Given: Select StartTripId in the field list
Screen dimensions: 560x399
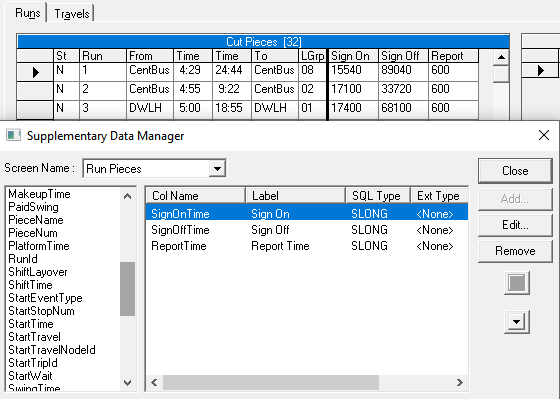Looking at the screenshot, I should (x=33, y=363).
